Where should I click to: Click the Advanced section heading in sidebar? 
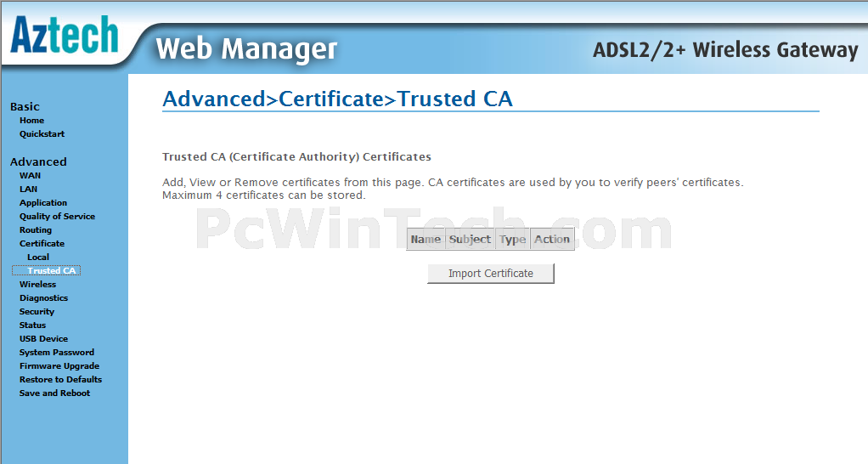(38, 161)
